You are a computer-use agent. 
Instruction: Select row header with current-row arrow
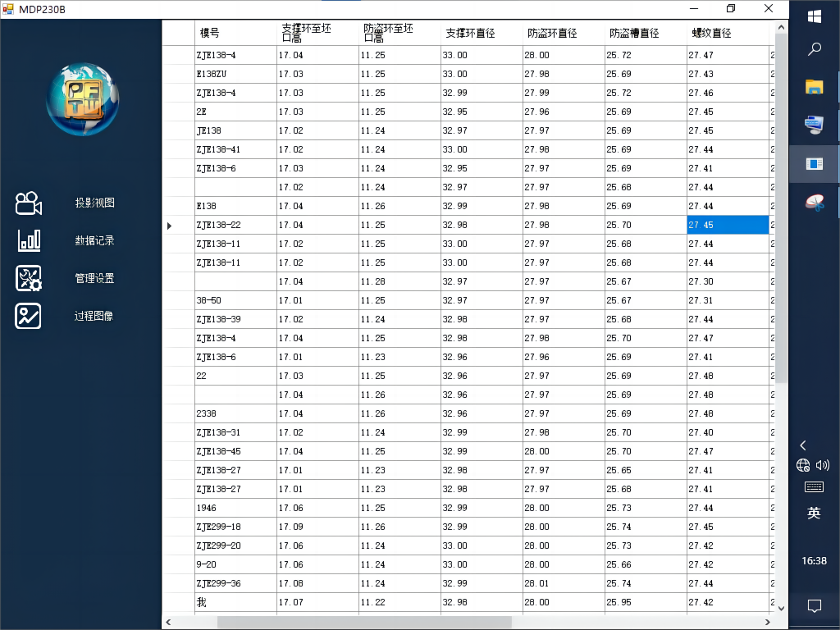pyautogui.click(x=178, y=225)
